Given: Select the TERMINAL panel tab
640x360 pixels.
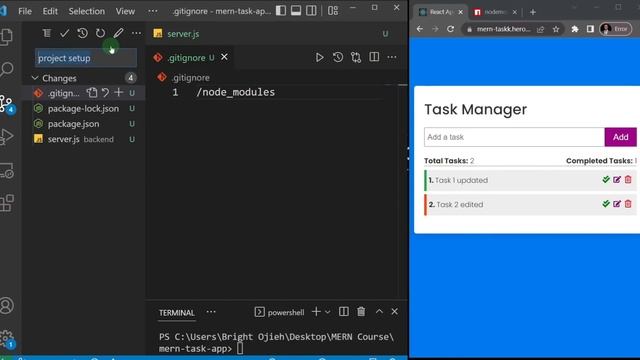Looking at the screenshot, I should (176, 313).
